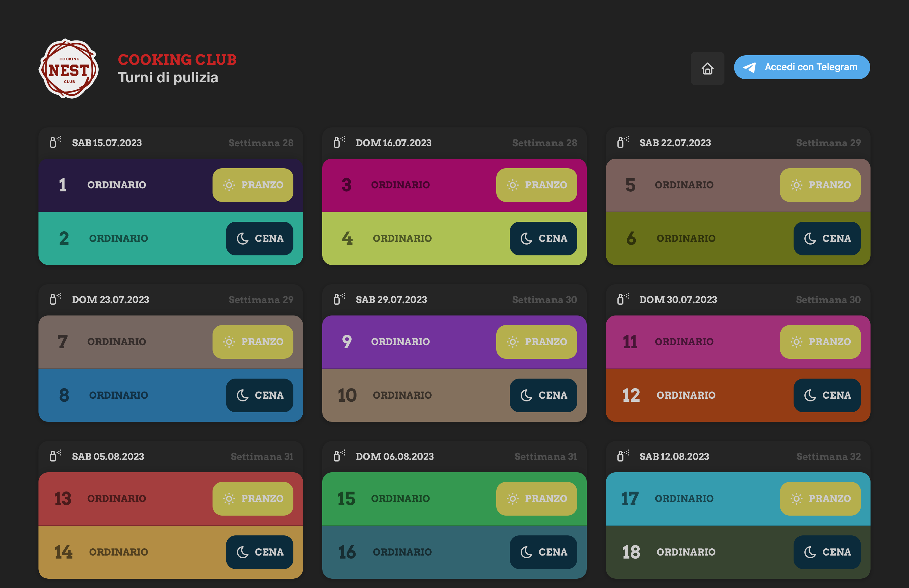
Task: Select PRANZO badge on shift 1
Action: (252, 185)
